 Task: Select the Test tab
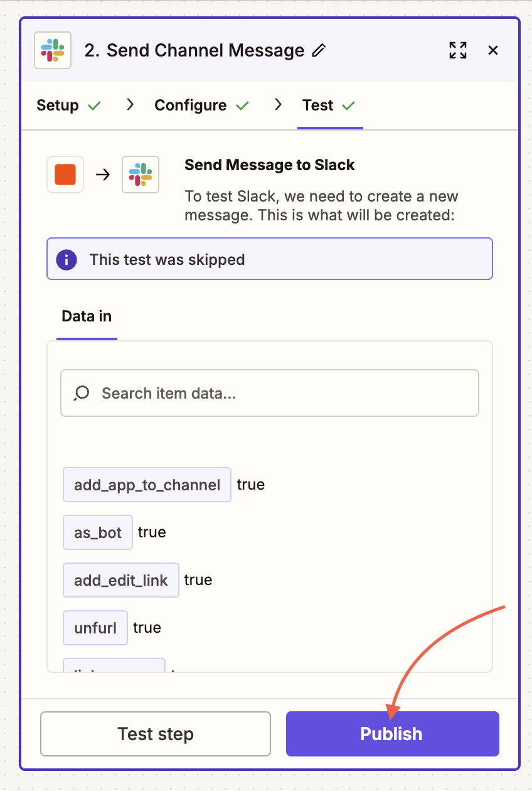[318, 105]
